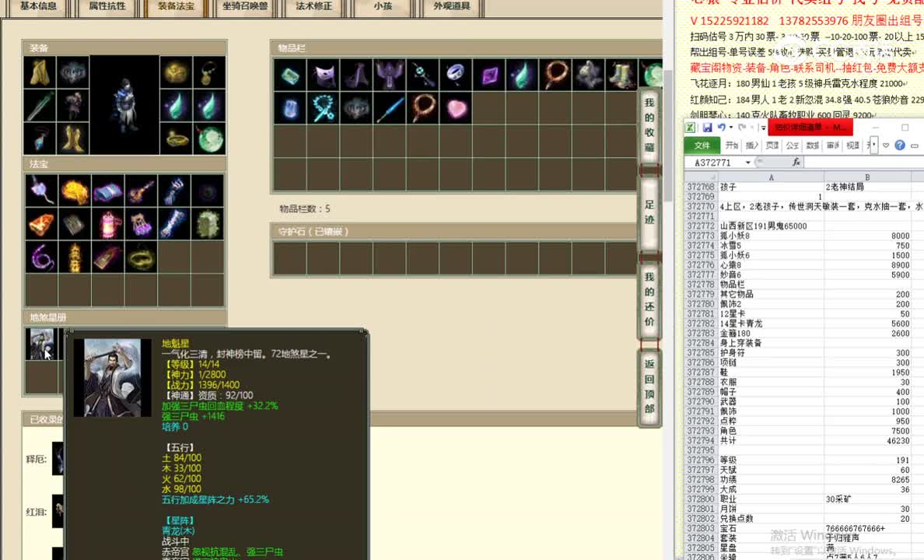Select the blue sword in the inventory grid
Viewport: 924px width, 560px height.
(x=390, y=108)
